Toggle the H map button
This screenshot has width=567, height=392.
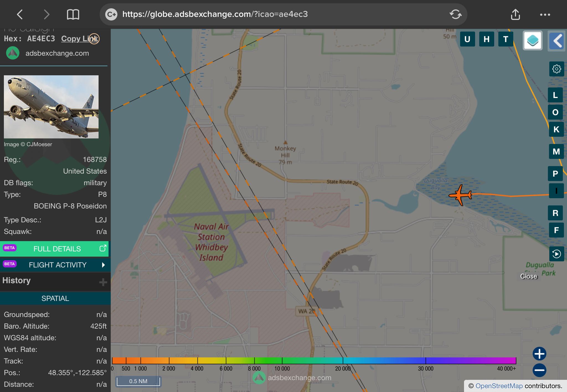pos(486,39)
